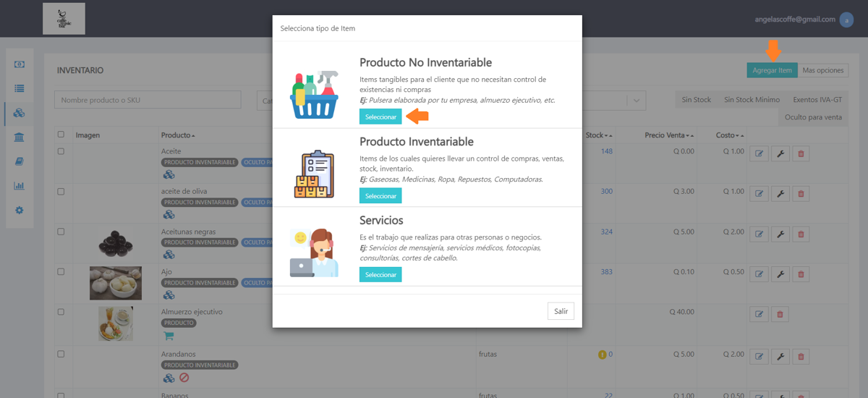Check the Almuerzo ejecutivo row checkbox
The image size is (868, 398).
click(x=61, y=312)
